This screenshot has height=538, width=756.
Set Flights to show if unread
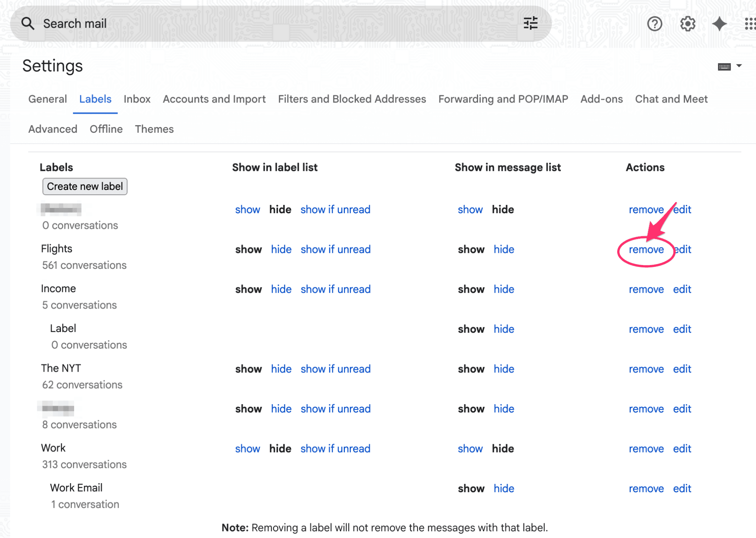335,249
